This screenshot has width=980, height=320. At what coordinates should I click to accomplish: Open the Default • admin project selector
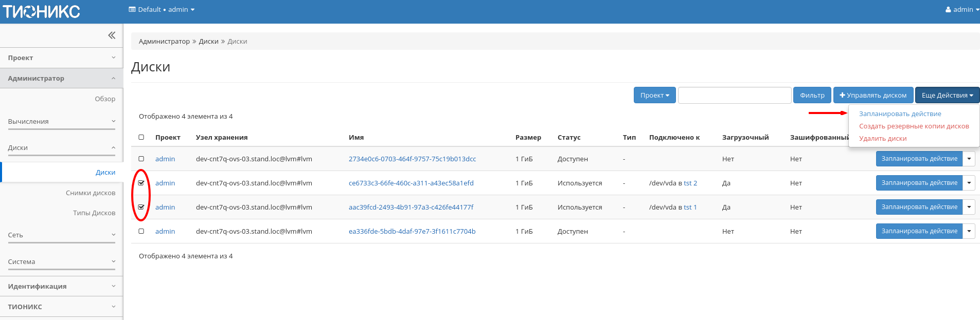[x=162, y=9]
